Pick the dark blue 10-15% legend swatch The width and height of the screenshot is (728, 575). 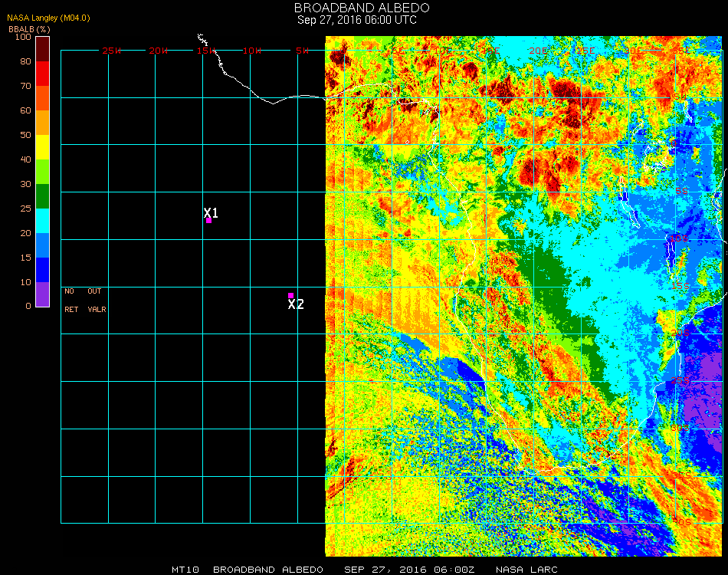(42, 270)
